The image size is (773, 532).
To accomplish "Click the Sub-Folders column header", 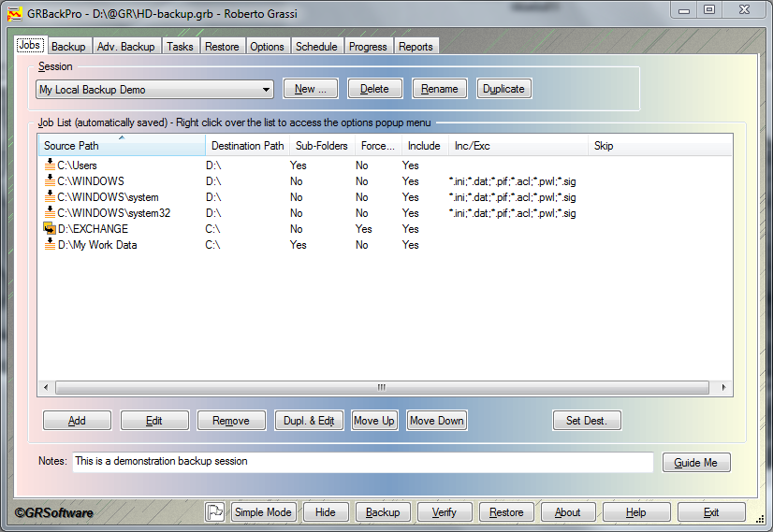I will (x=322, y=145).
